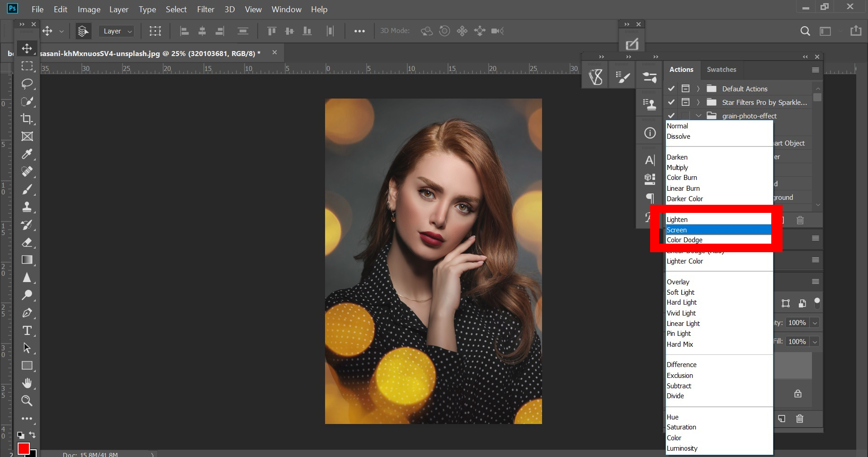Screen dimensions: 868x457
Task: Toggle Auto-Select layers icon
Action: pyautogui.click(x=83, y=31)
